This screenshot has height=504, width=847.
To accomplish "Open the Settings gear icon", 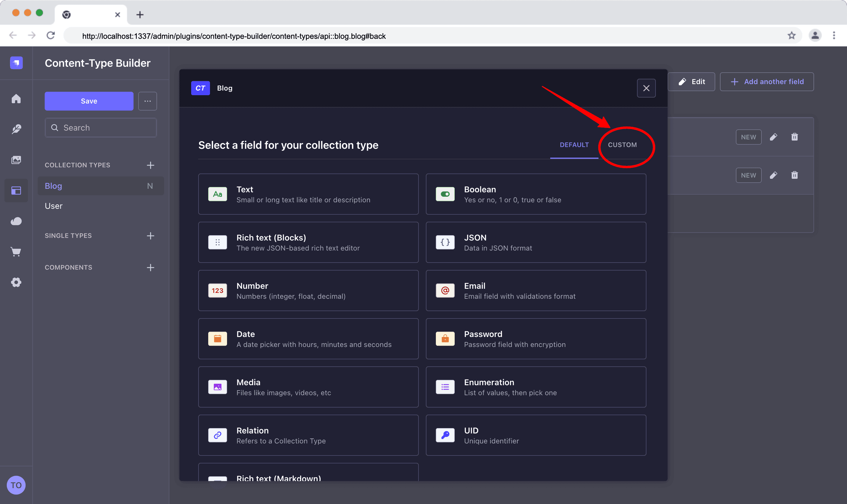I will [x=16, y=282].
